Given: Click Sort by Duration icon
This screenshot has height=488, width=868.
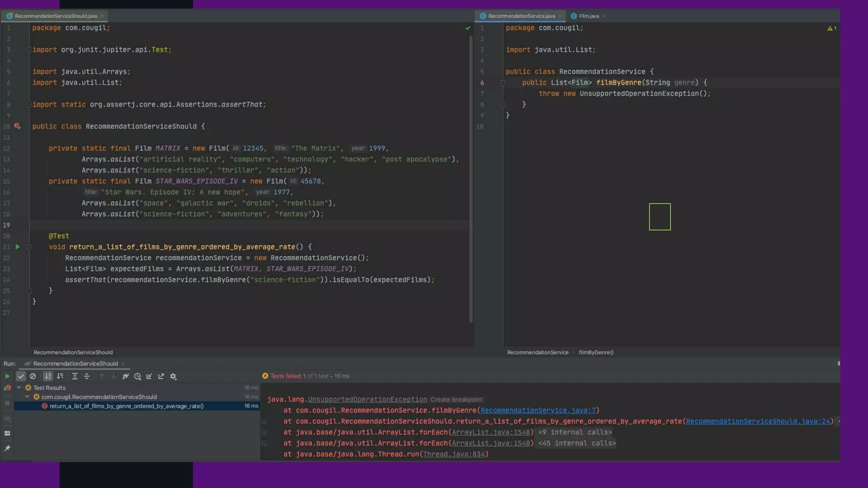Looking at the screenshot, I should point(60,376).
